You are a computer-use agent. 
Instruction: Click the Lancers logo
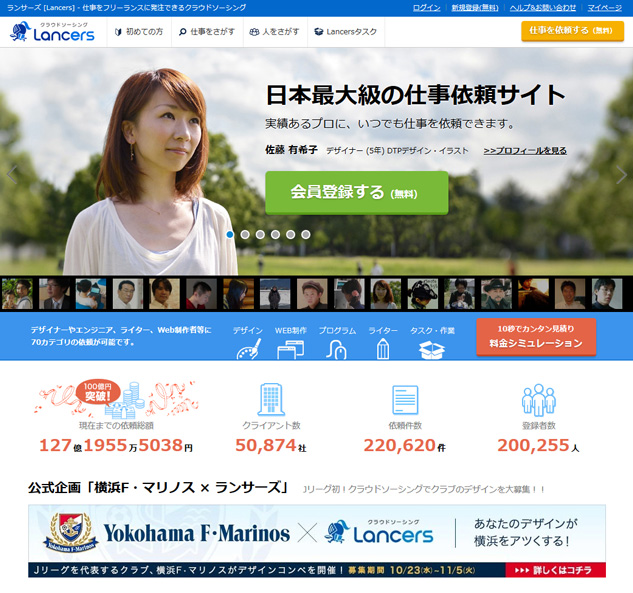pos(52,32)
